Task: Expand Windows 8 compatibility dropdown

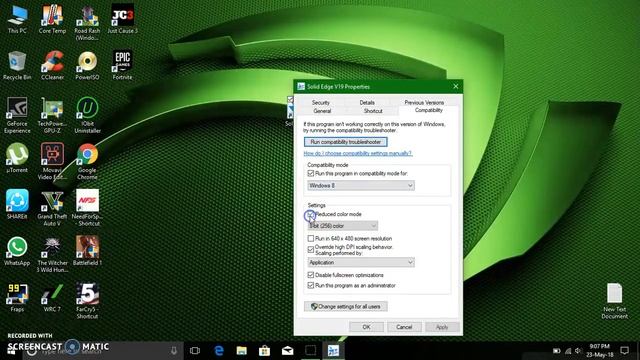Action: tap(361, 186)
